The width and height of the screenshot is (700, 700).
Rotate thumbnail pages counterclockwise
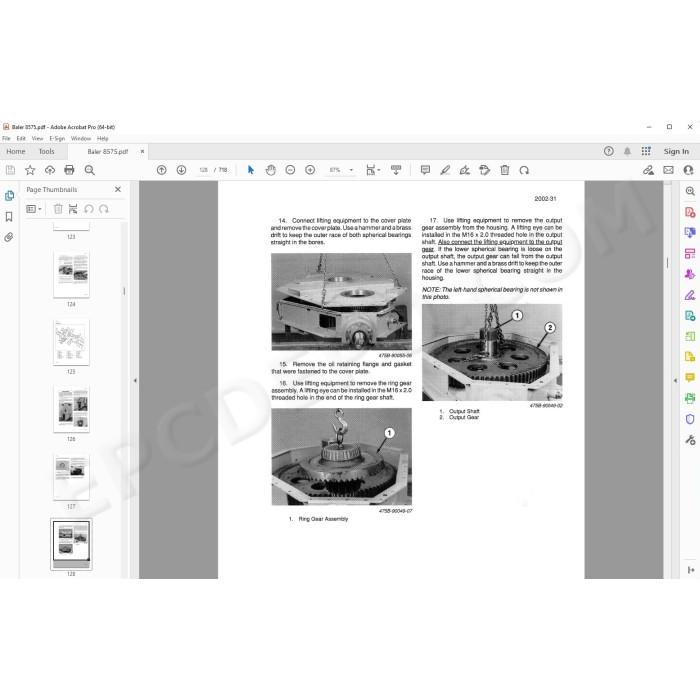88,209
